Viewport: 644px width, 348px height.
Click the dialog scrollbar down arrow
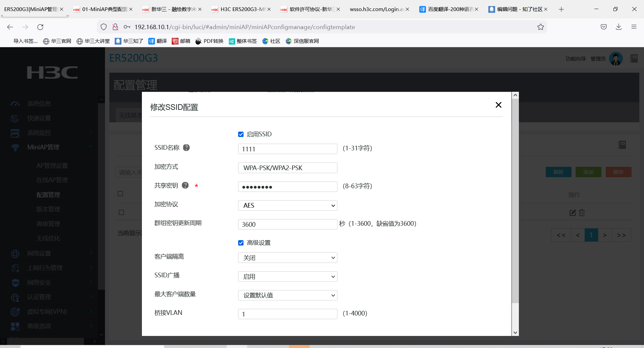coord(515,333)
